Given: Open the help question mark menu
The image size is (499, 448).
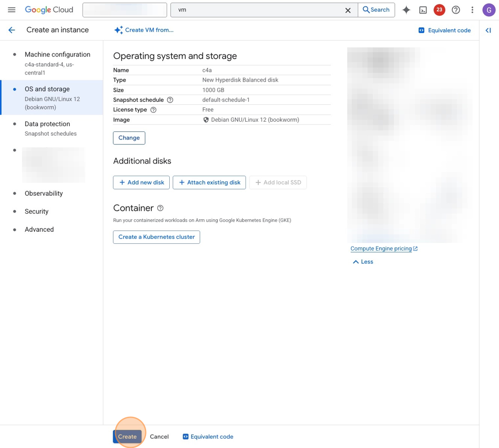Looking at the screenshot, I should click(456, 10).
